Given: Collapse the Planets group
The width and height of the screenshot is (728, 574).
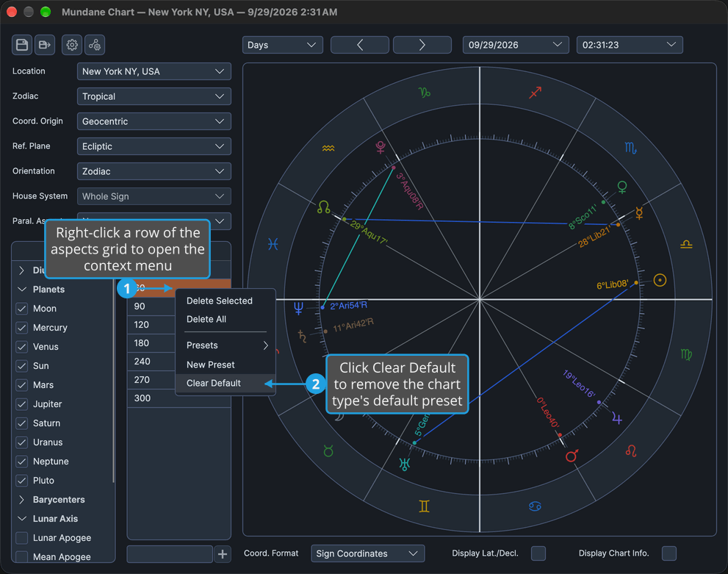Looking at the screenshot, I should [x=22, y=290].
